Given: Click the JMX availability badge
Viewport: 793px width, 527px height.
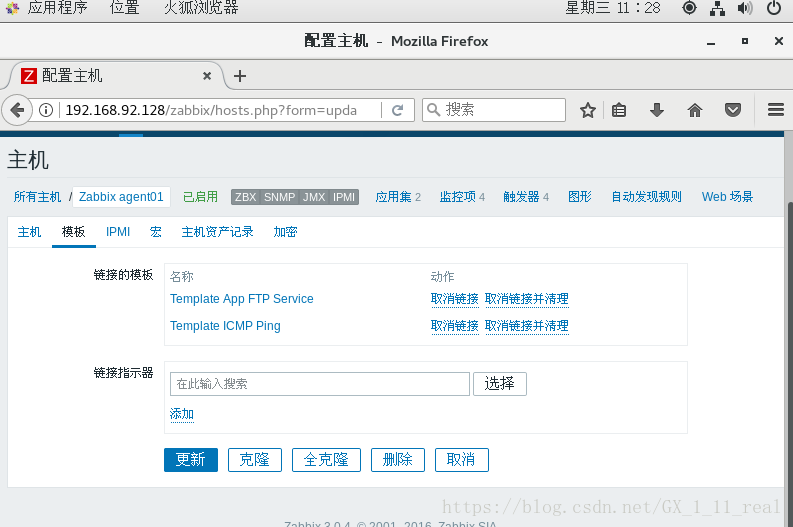Looking at the screenshot, I should pyautogui.click(x=314, y=197).
